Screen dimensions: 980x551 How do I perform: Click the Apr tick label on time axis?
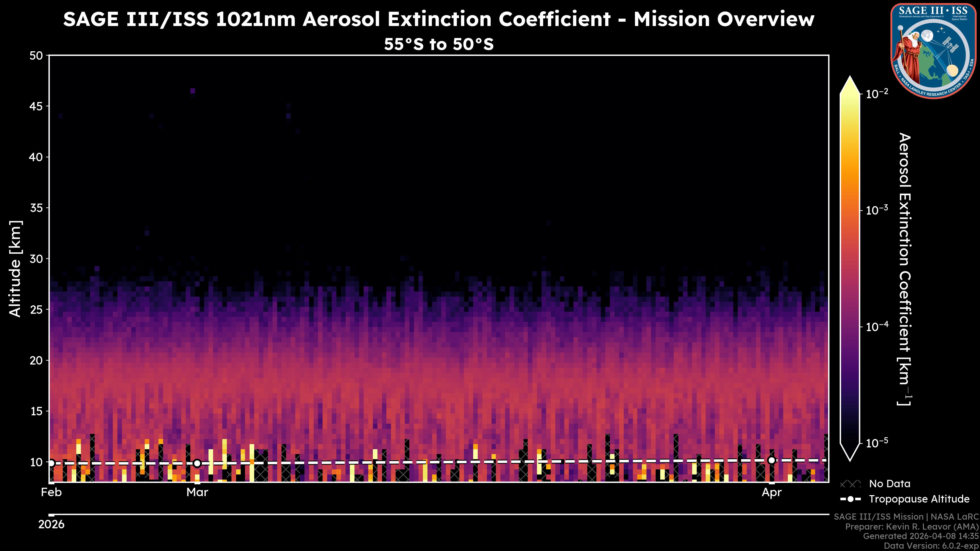point(771,492)
